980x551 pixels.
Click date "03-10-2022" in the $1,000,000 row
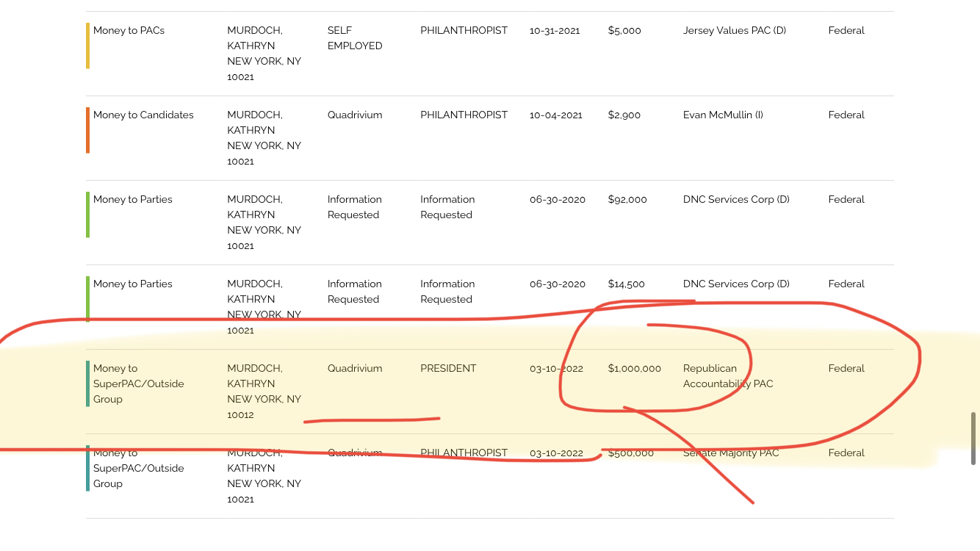pyautogui.click(x=556, y=369)
